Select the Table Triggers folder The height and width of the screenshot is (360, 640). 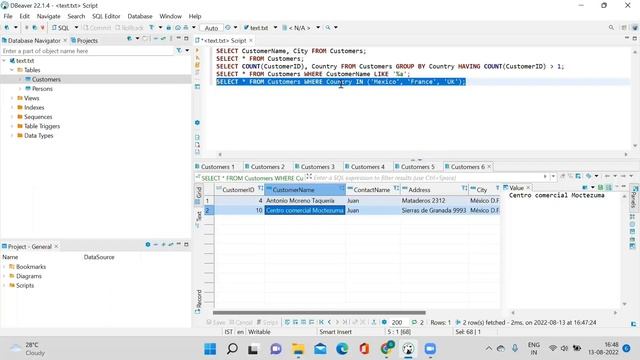[x=42, y=126]
